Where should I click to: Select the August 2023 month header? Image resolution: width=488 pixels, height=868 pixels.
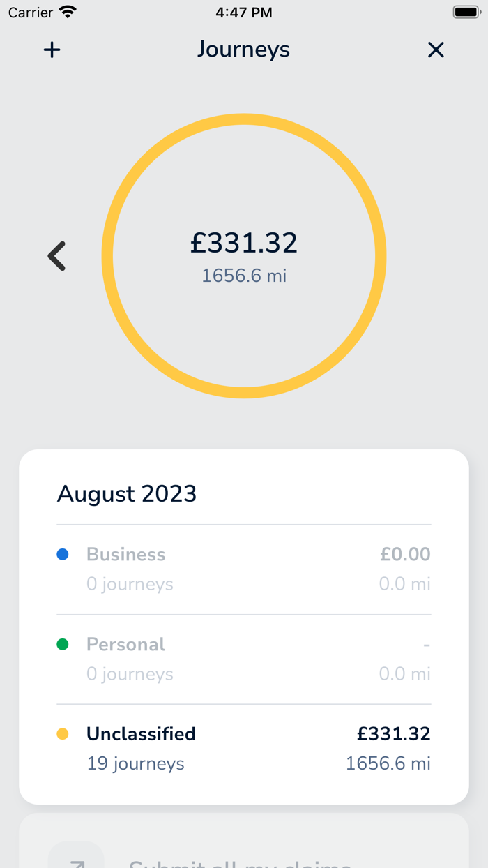pos(127,493)
